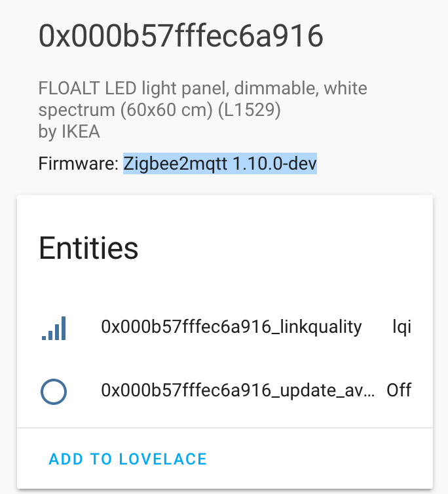Open the update_av… entity name
The width and height of the screenshot is (448, 494).
238,390
